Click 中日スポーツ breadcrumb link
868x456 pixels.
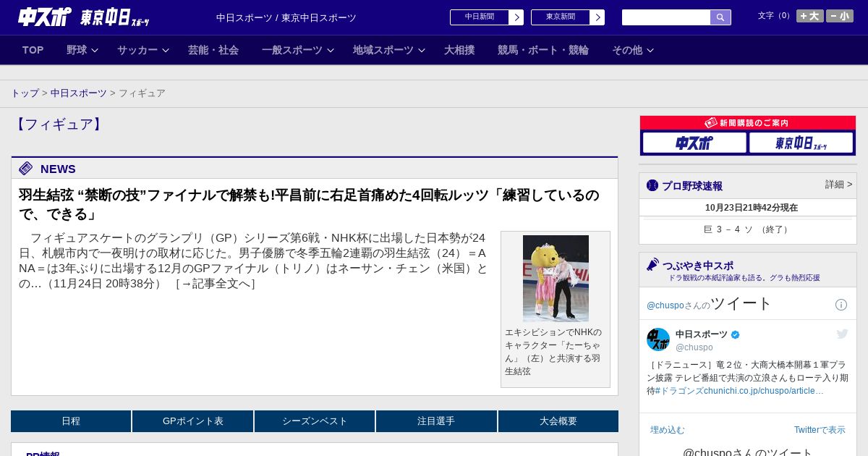click(x=79, y=93)
